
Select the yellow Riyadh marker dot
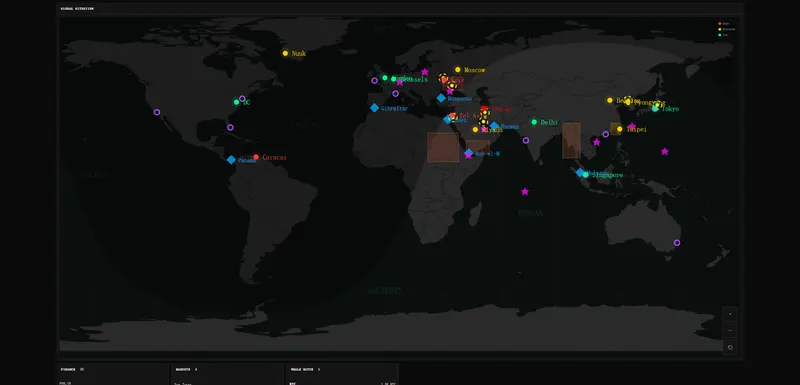tap(476, 130)
